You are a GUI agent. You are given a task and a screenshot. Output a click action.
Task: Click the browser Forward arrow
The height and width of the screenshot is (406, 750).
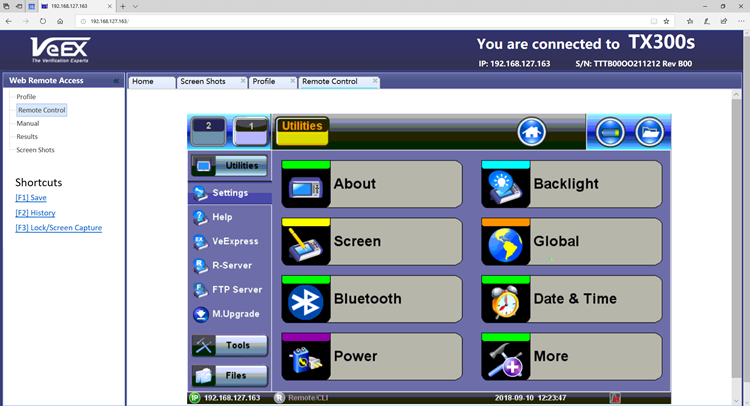tap(26, 21)
